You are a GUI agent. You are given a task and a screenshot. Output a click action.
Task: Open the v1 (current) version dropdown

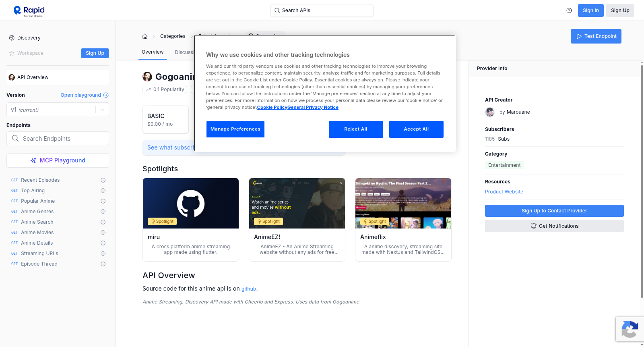coord(58,110)
